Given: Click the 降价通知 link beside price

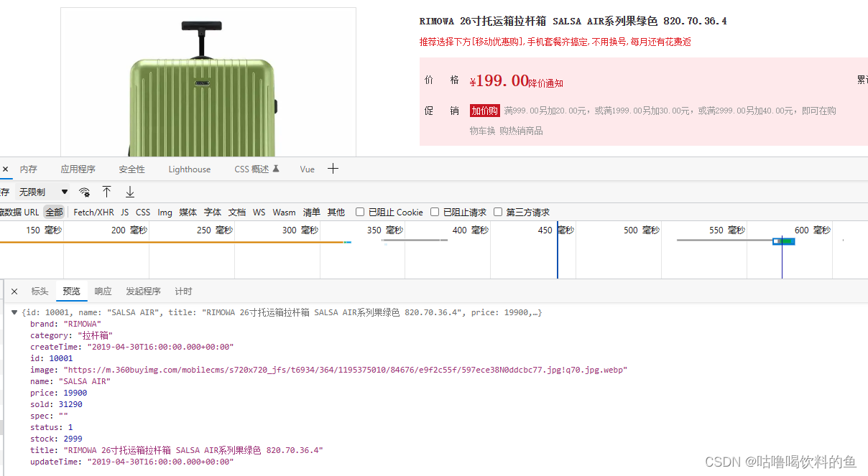Looking at the screenshot, I should click(x=546, y=83).
